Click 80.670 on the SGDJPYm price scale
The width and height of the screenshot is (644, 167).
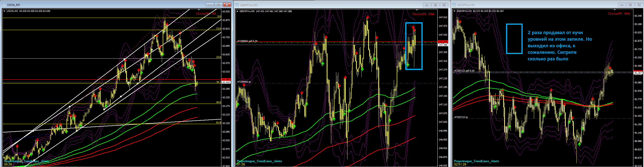[x=638, y=158]
